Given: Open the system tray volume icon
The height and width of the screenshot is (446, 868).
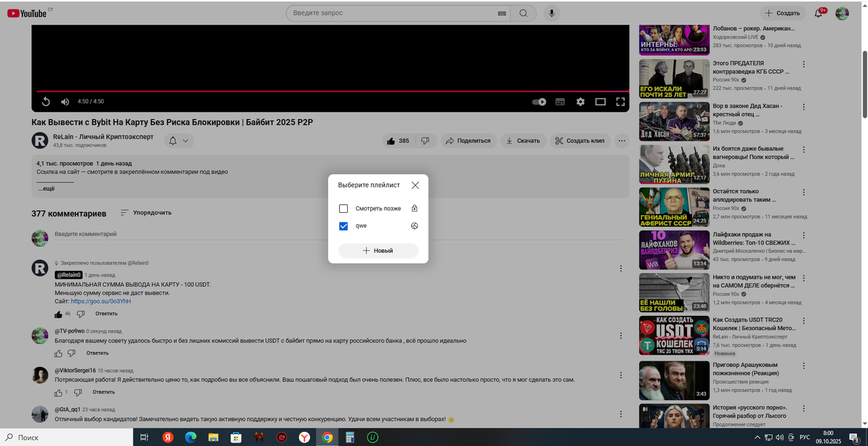Looking at the screenshot, I should (x=780, y=437).
